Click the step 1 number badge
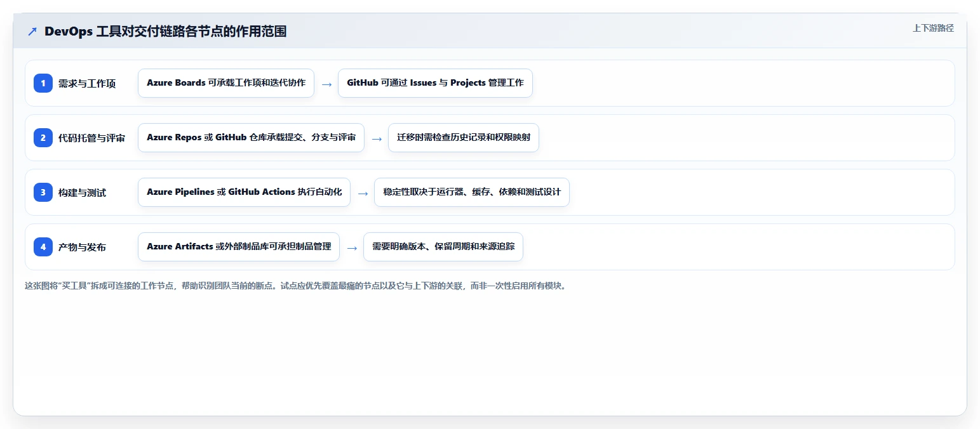This screenshot has width=980, height=429. [43, 83]
